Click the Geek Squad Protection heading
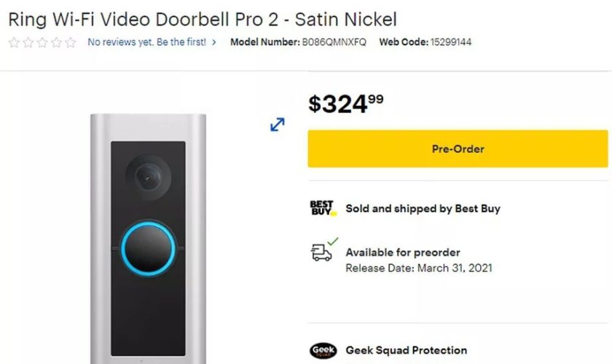 pos(407,350)
